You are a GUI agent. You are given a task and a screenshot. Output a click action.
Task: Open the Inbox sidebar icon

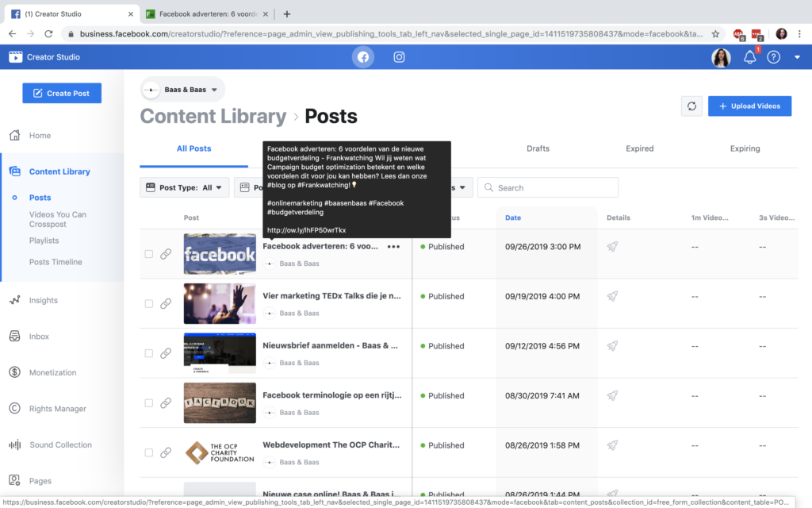pos(14,336)
